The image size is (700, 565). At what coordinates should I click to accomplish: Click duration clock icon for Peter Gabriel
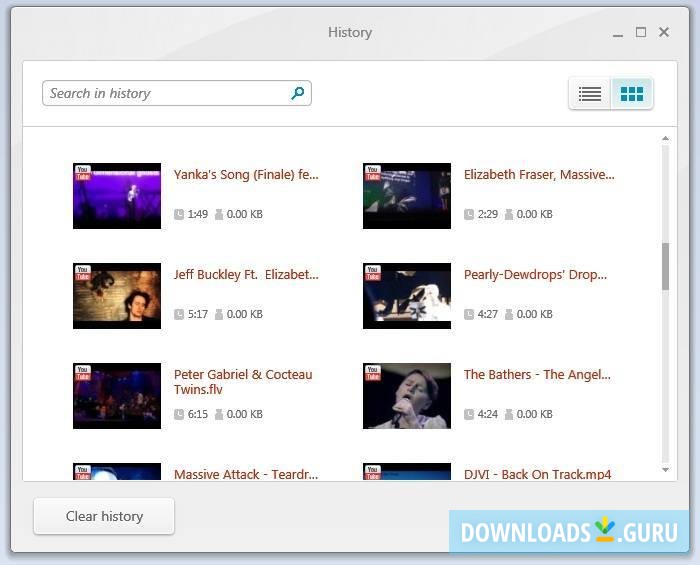coord(179,415)
